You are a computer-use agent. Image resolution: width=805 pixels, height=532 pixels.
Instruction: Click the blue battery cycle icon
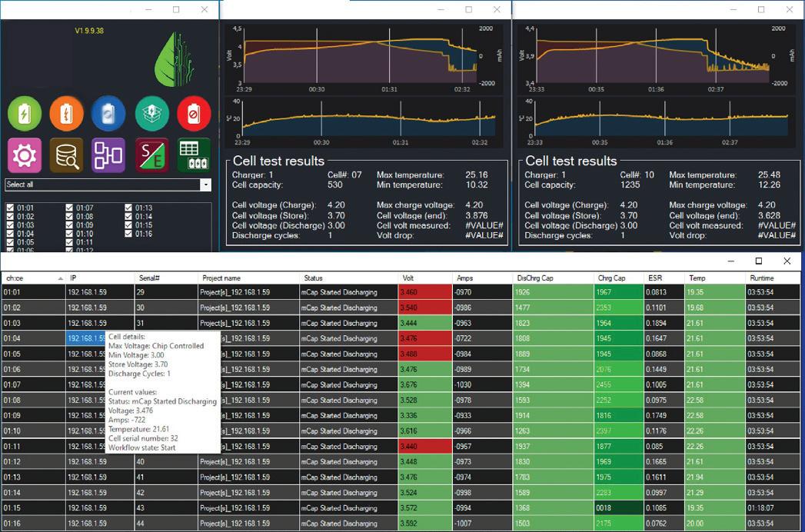[x=108, y=114]
